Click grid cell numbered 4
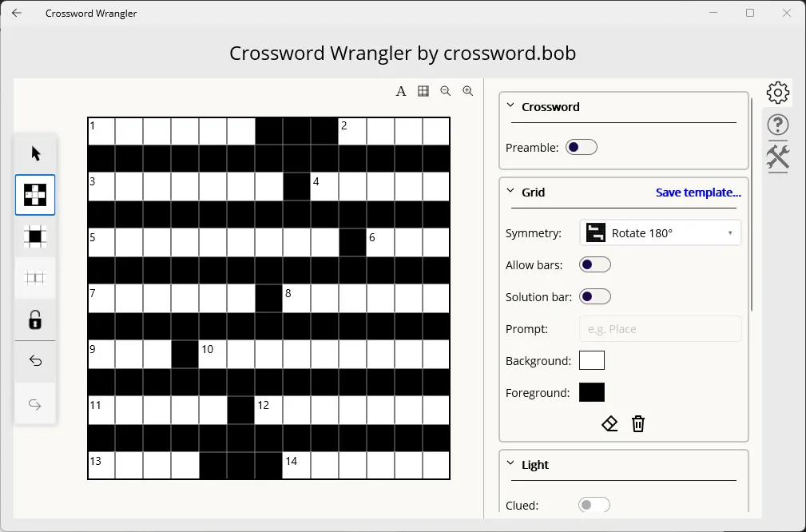This screenshot has height=532, width=806. click(x=324, y=187)
